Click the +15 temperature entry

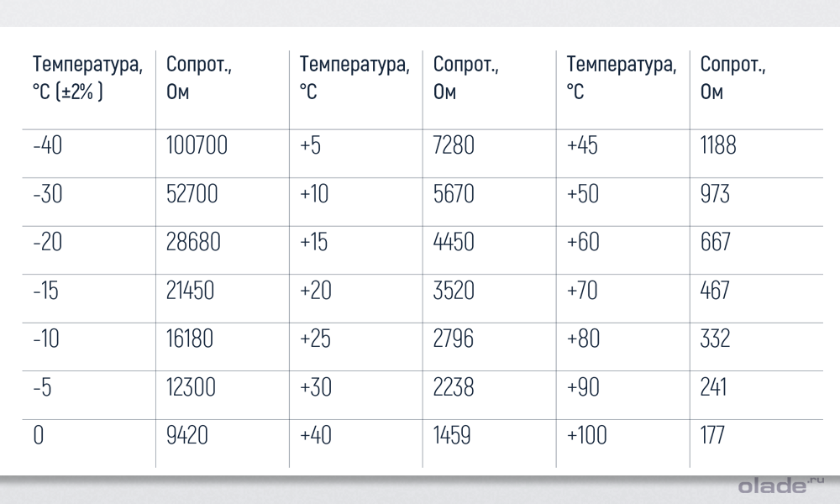(x=313, y=243)
